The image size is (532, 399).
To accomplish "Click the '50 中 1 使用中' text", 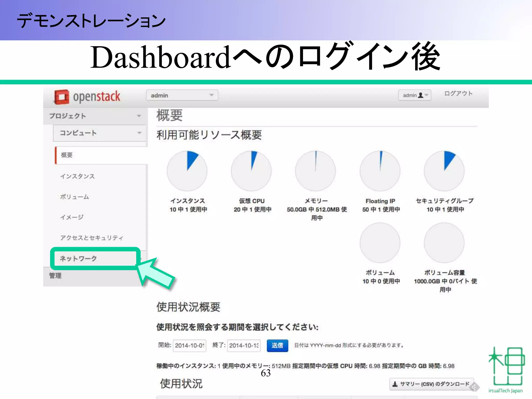I will (x=381, y=209).
